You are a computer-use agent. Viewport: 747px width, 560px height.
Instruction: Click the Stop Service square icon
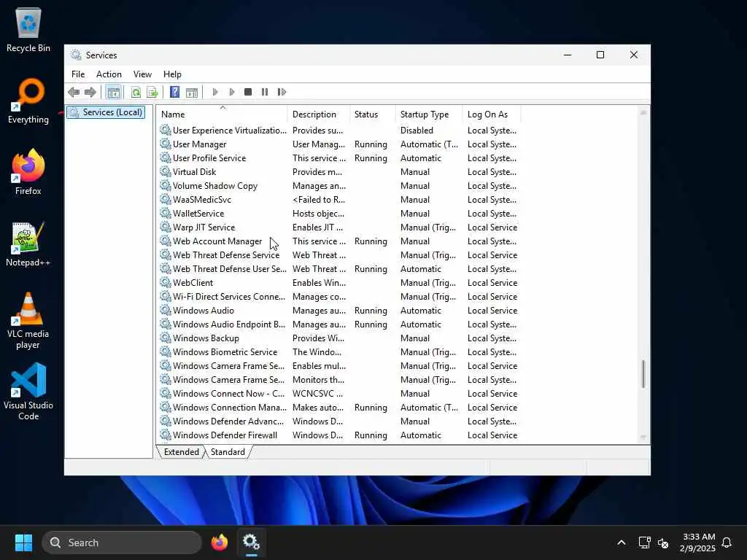(248, 92)
